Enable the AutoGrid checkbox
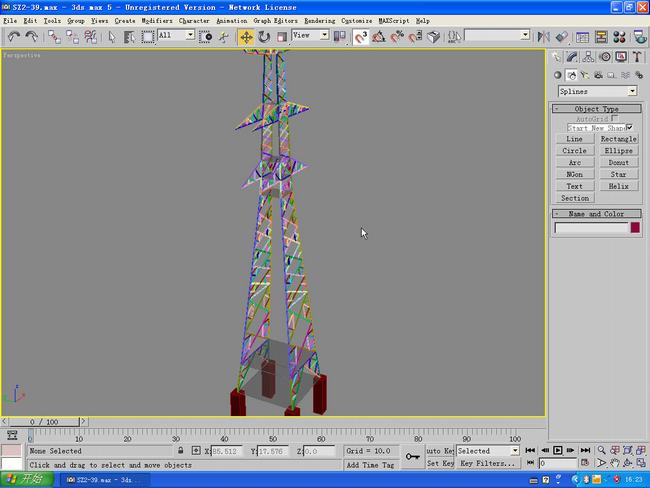 click(x=614, y=119)
